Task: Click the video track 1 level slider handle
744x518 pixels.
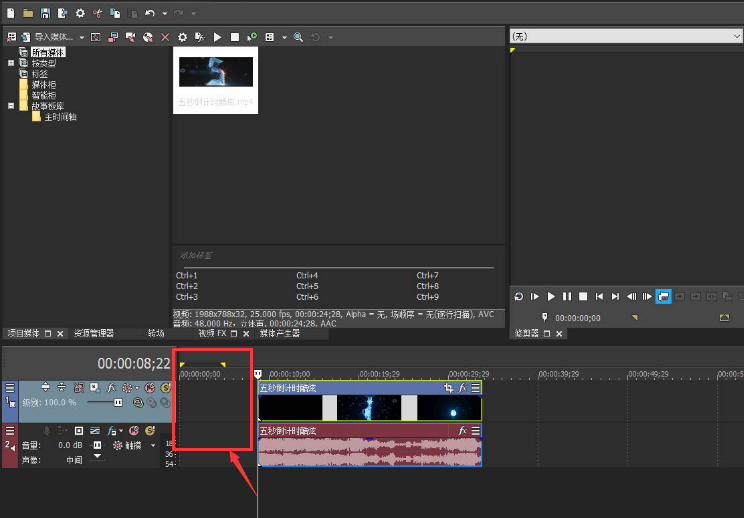Action: [x=118, y=402]
